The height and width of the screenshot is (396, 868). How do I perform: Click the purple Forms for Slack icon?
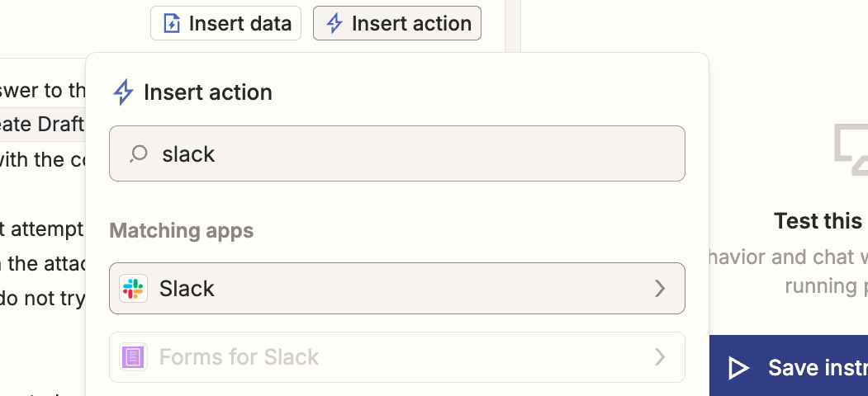(133, 357)
